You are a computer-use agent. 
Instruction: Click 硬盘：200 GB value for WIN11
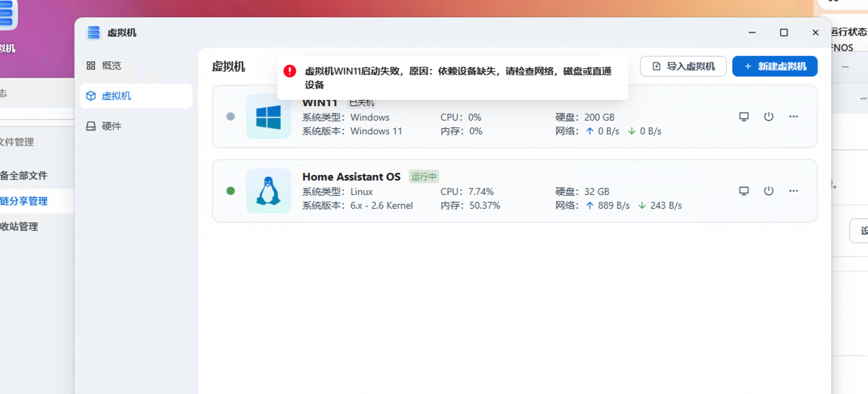(585, 117)
